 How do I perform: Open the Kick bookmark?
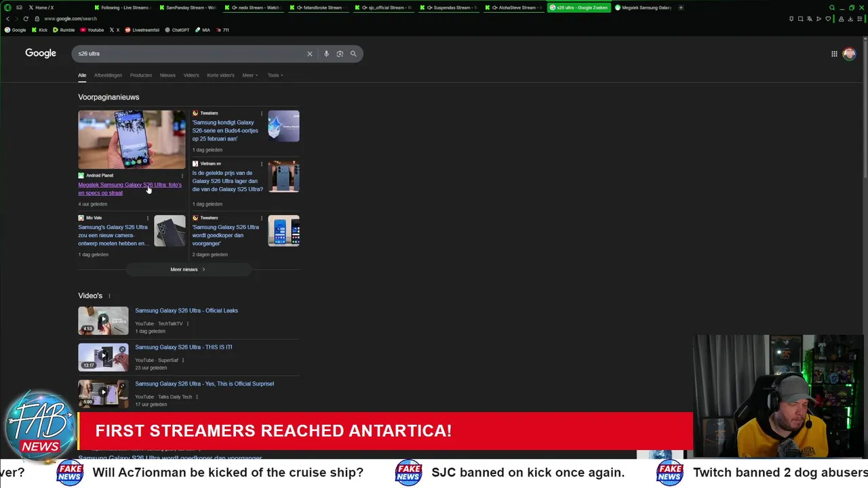40,30
